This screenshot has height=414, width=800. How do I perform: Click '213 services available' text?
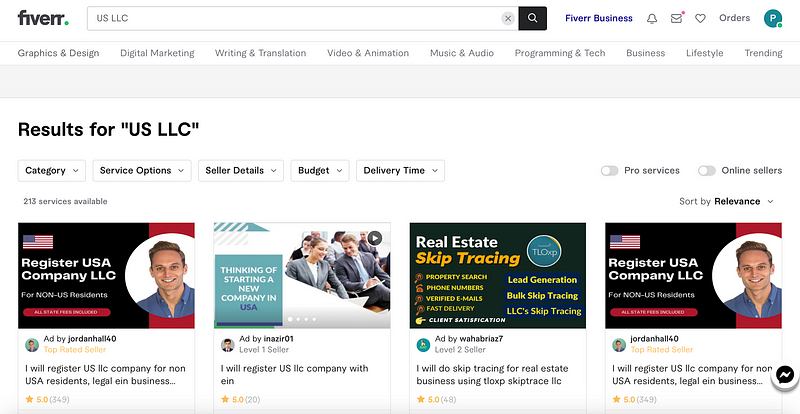coord(65,201)
